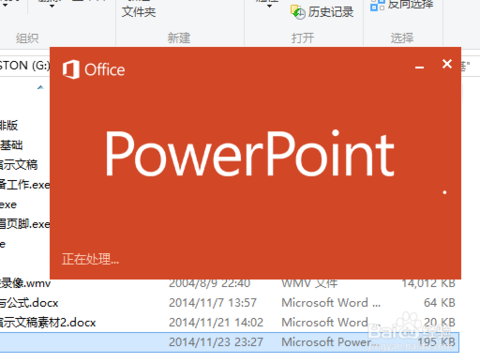Click the STON (G:) address bar segment

coord(25,65)
